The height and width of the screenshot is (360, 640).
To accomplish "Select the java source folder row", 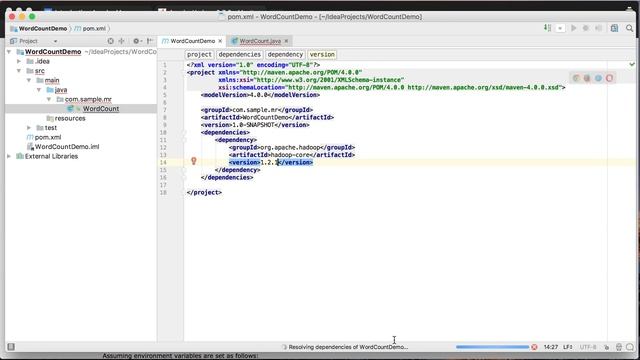I will pyautogui.click(x=81, y=90).
